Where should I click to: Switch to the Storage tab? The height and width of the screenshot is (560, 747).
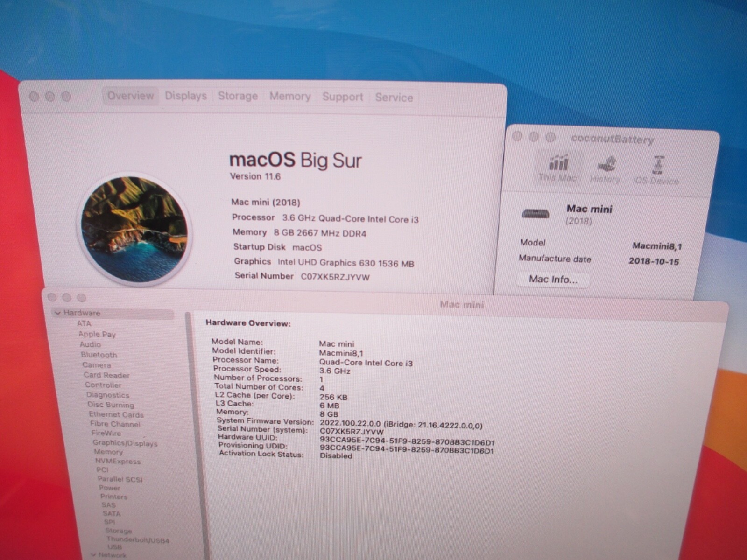click(x=238, y=96)
